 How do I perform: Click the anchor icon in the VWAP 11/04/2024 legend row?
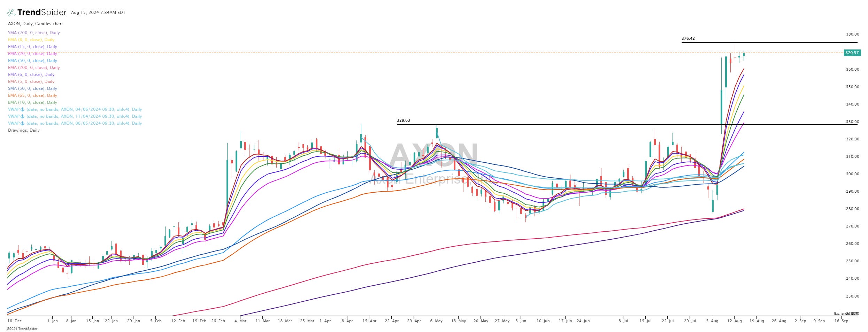(22, 116)
